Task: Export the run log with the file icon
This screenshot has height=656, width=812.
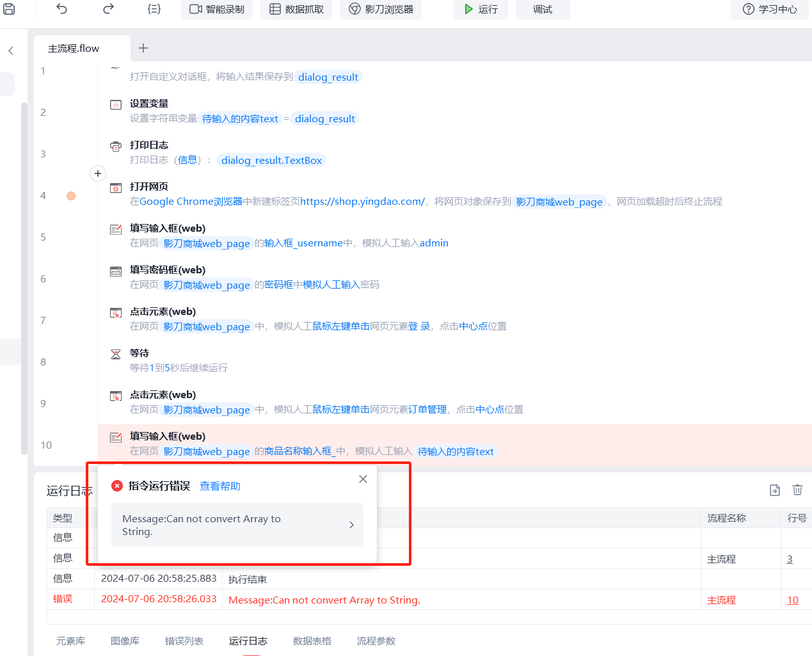Action: tap(775, 490)
